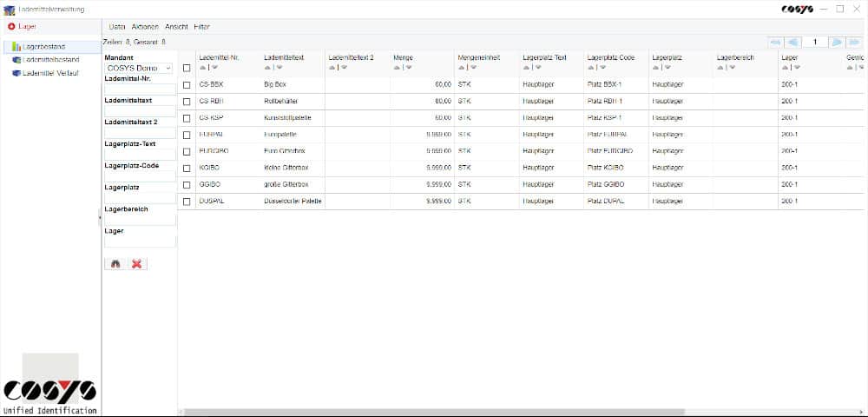Click into the Lademitteltext filter field
Image resolution: width=868 pixels, height=417 pixels.
(140, 111)
